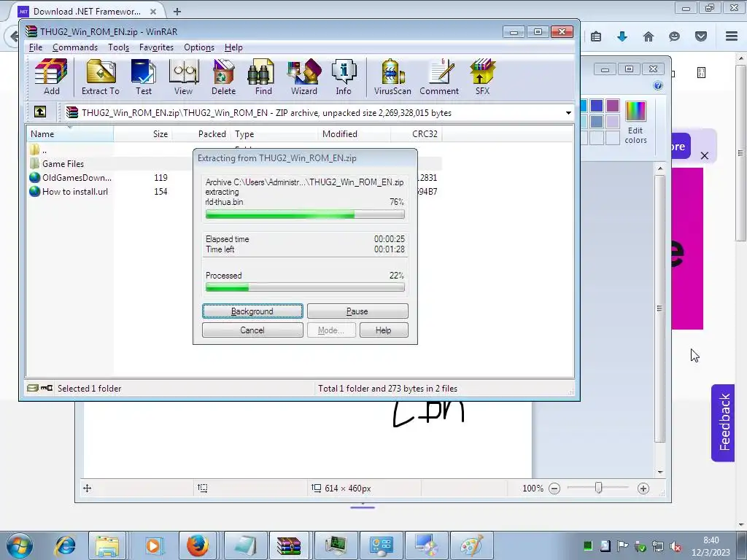The width and height of the screenshot is (747, 560).
Task: Pick the purple color swatch in Paint
Action: coord(613,106)
